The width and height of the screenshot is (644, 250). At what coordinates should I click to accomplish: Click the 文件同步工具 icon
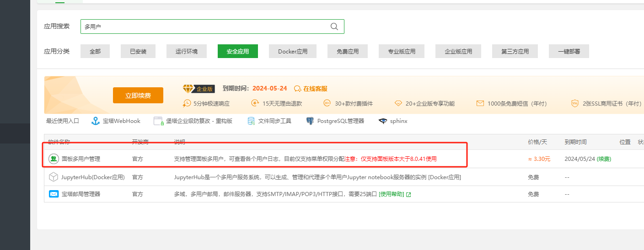251,121
